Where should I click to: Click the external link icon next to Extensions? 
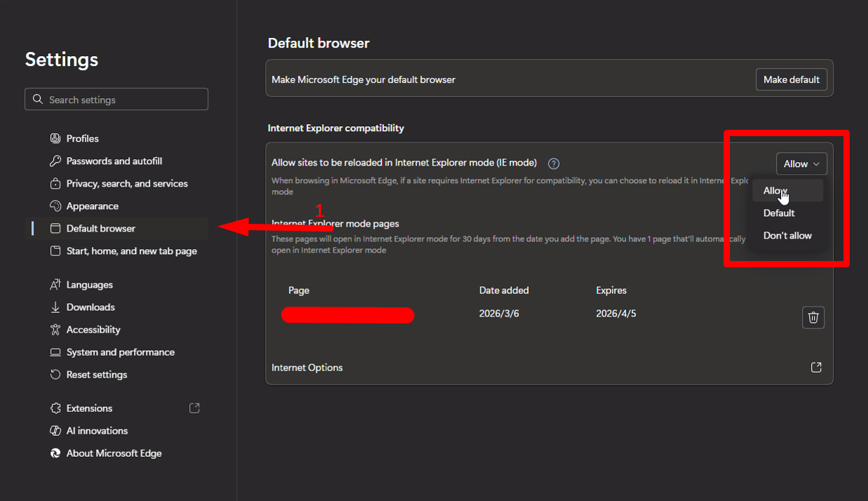[x=195, y=408]
